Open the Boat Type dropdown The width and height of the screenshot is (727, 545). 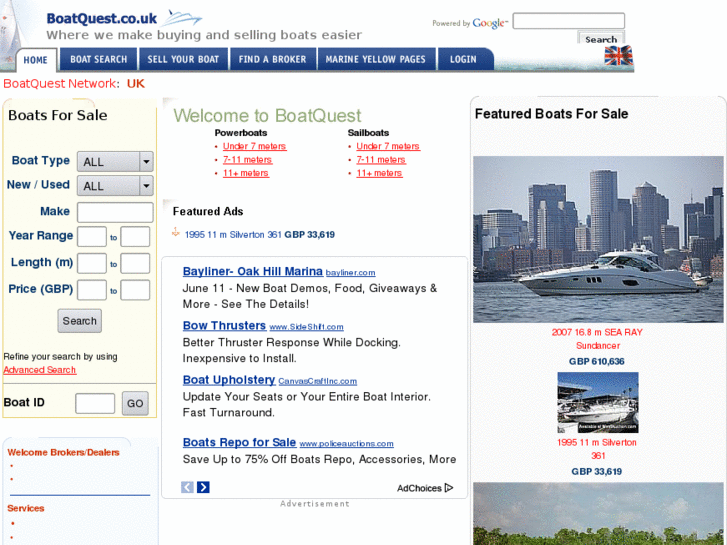click(x=115, y=162)
